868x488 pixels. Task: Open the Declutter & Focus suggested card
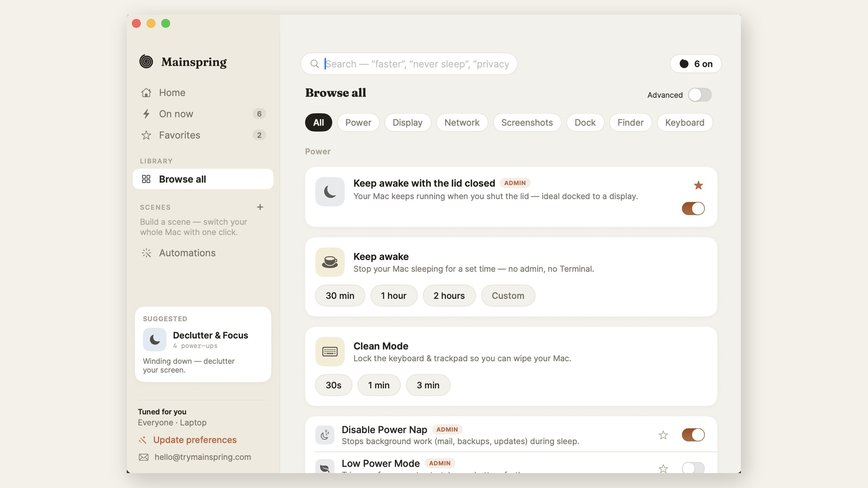(203, 344)
